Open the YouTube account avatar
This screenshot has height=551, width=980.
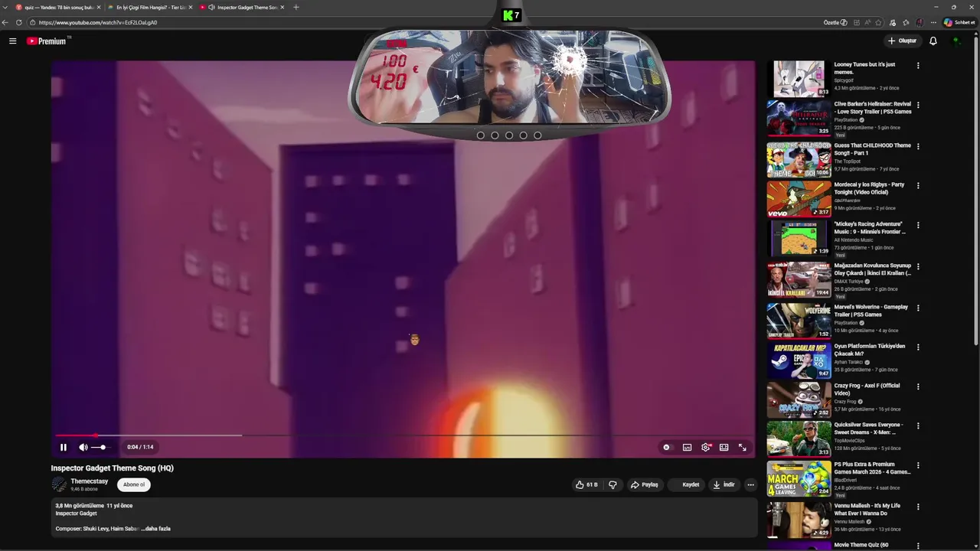pos(956,41)
